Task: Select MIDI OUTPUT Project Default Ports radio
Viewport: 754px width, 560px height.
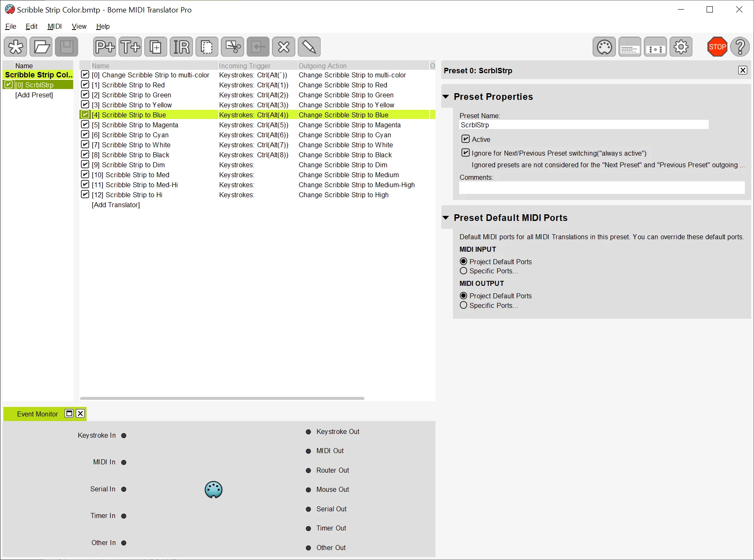Action: pyautogui.click(x=464, y=296)
